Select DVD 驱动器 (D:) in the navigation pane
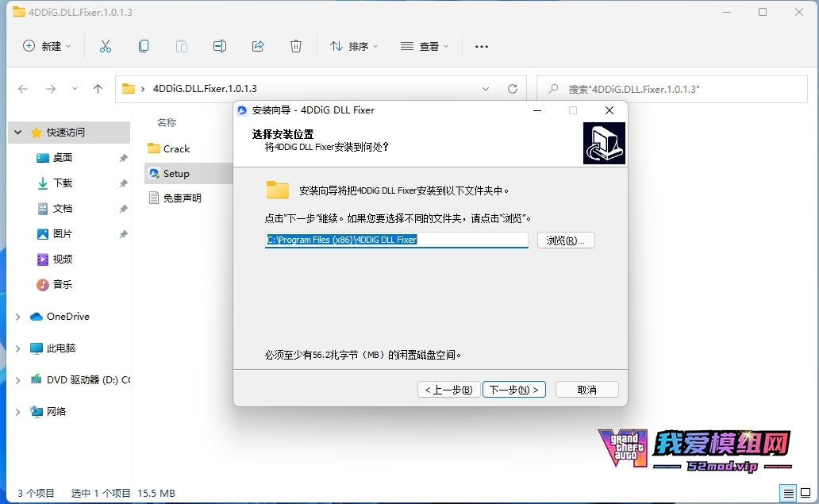The image size is (819, 504). click(88, 380)
